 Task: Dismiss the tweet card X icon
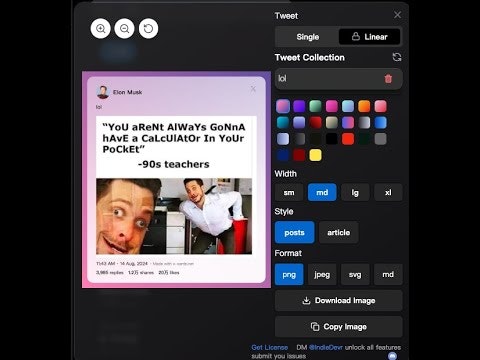[253, 89]
